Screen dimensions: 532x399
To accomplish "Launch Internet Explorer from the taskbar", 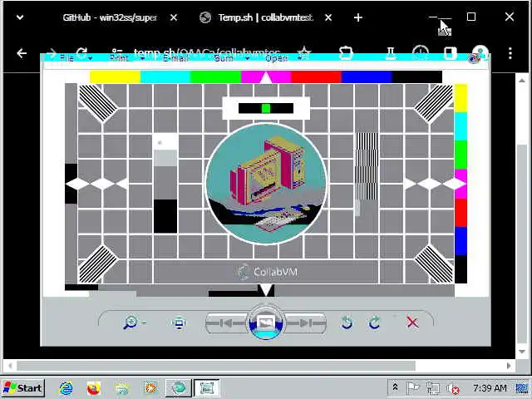I will click(66, 388).
